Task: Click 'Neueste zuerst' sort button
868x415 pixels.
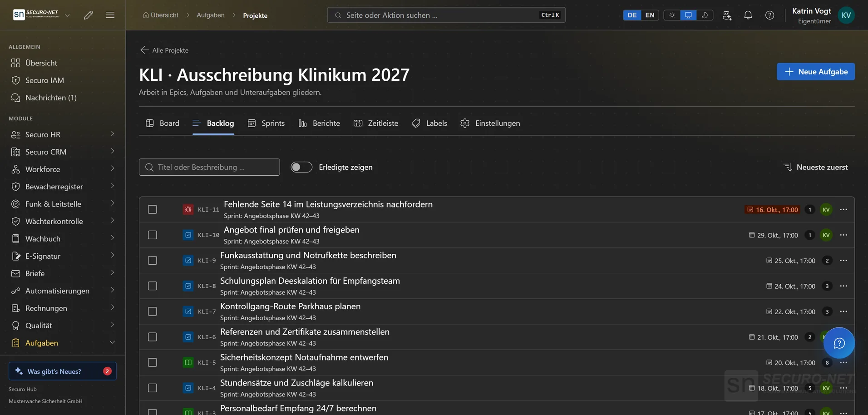Action: click(x=816, y=167)
